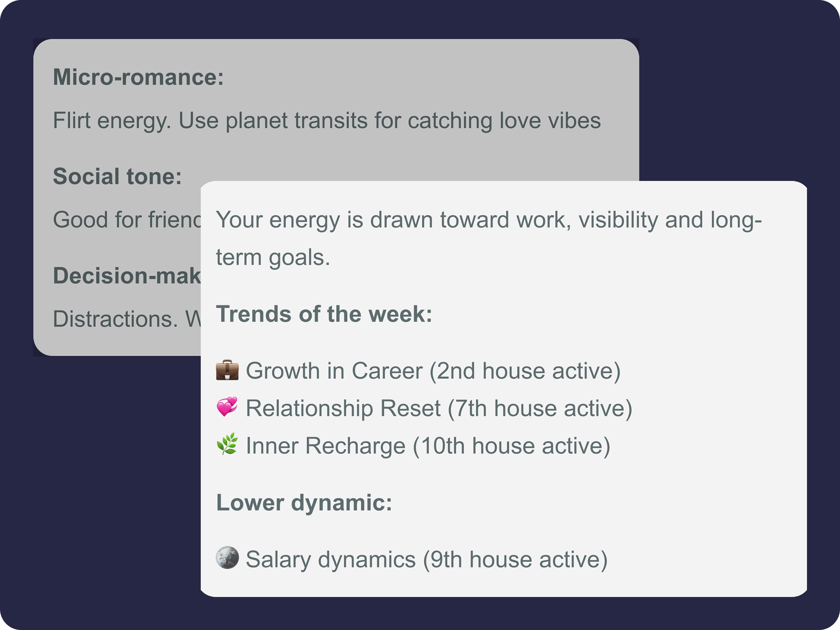
Task: Click the Social tone heading
Action: [117, 177]
